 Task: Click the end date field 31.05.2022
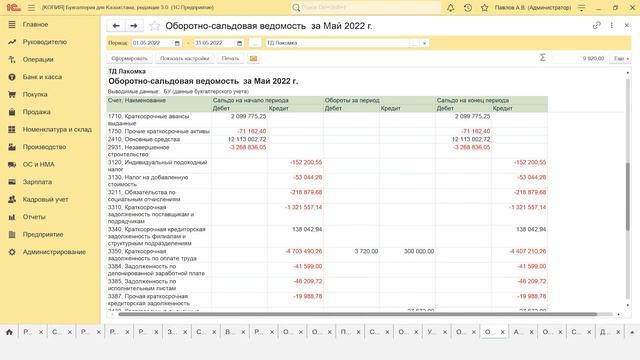click(215, 43)
